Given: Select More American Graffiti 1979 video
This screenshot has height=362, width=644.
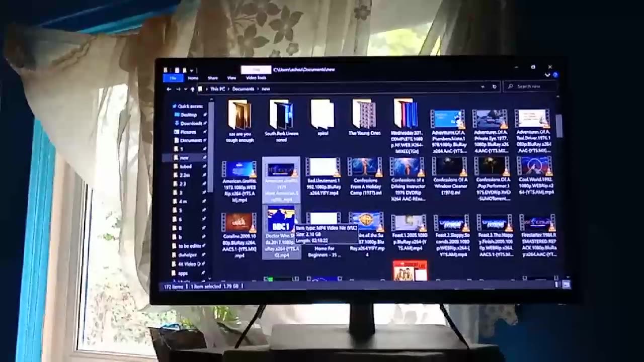Looking at the screenshot, I should (281, 180).
